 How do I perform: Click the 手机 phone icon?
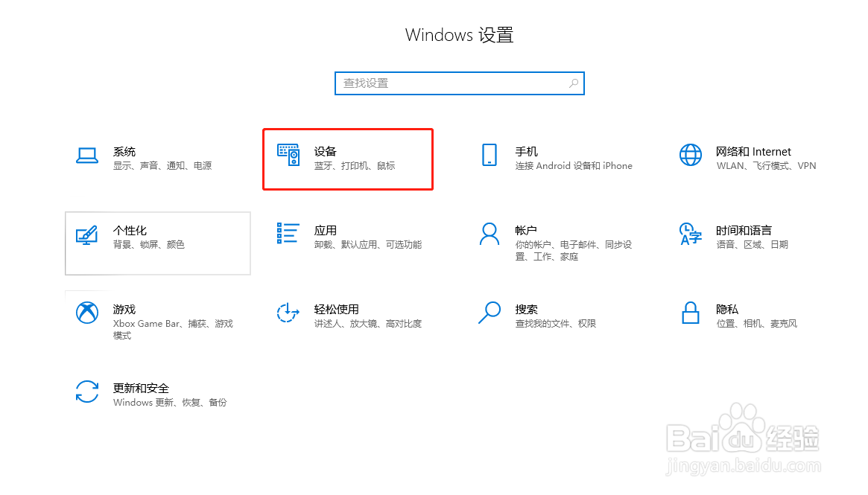[490, 155]
